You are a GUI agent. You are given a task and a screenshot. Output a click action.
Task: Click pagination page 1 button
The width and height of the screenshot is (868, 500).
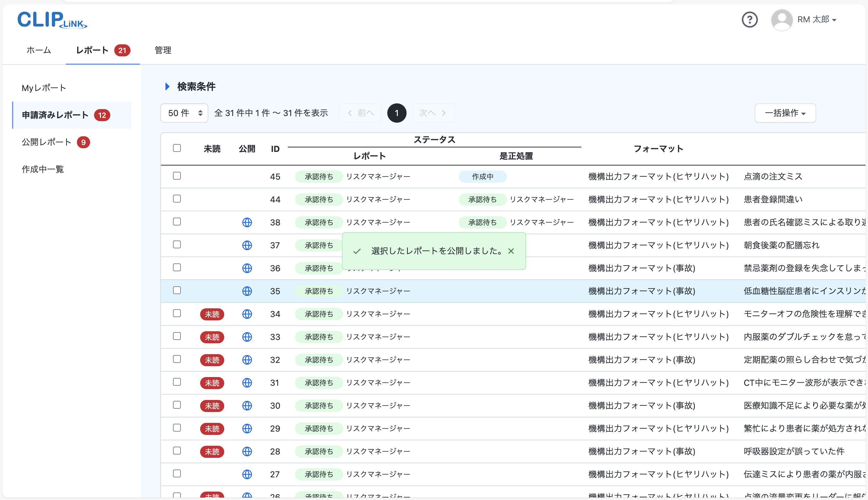pyautogui.click(x=397, y=113)
